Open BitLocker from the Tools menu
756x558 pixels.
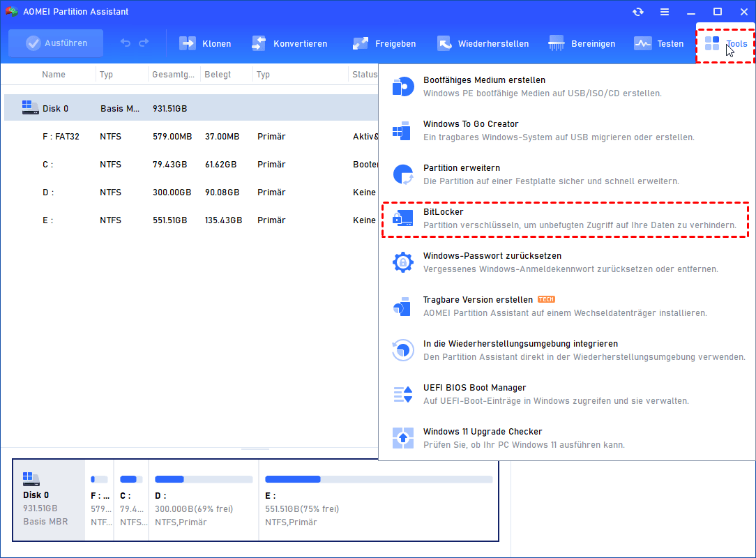(x=565, y=220)
